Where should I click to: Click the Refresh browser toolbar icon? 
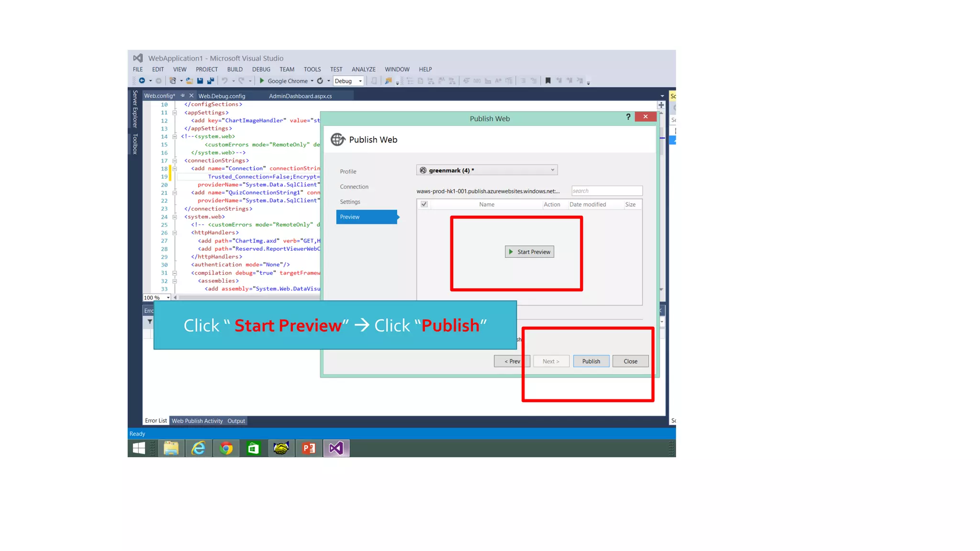[320, 81]
